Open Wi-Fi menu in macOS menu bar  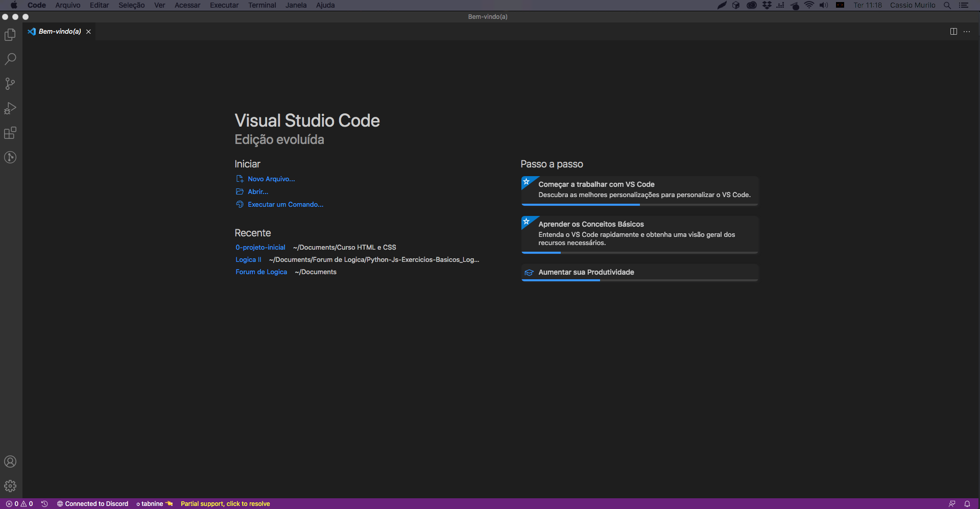[809, 5]
